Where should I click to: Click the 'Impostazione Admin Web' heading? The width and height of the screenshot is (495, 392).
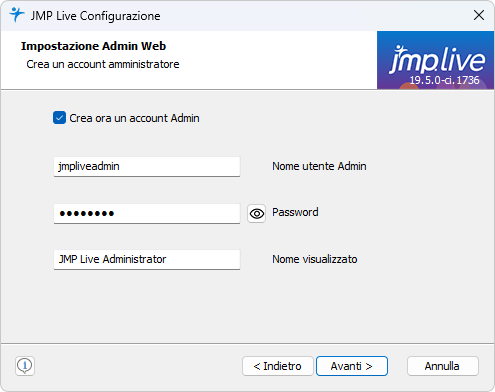[x=93, y=46]
